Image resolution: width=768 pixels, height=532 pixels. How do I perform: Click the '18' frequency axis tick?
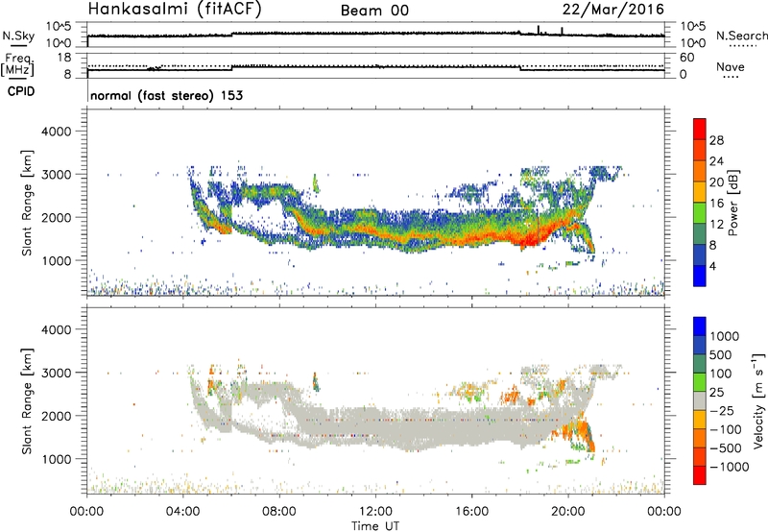(x=64, y=58)
